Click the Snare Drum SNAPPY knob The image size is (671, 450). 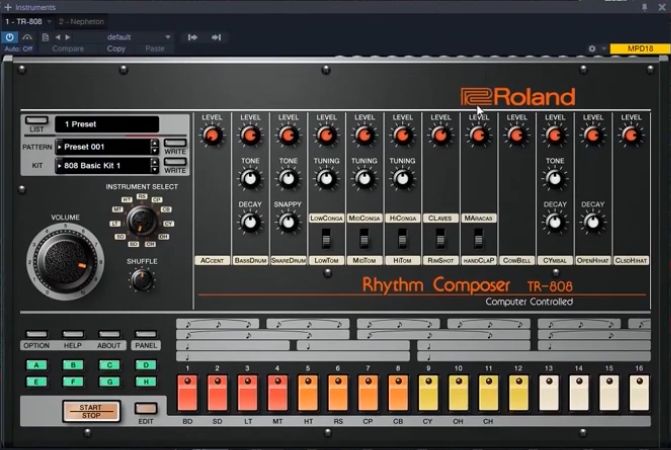click(x=288, y=222)
